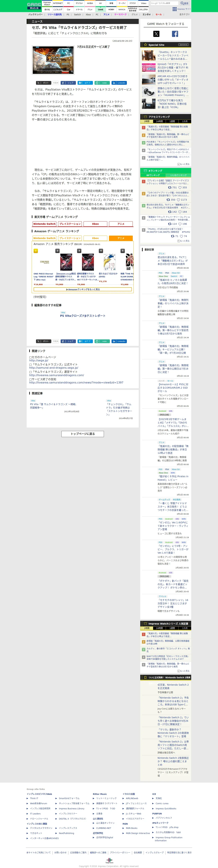Viewport: 218px width, 868px height.
Task: Expand access ranking もっと見る link
Action: click(x=184, y=164)
